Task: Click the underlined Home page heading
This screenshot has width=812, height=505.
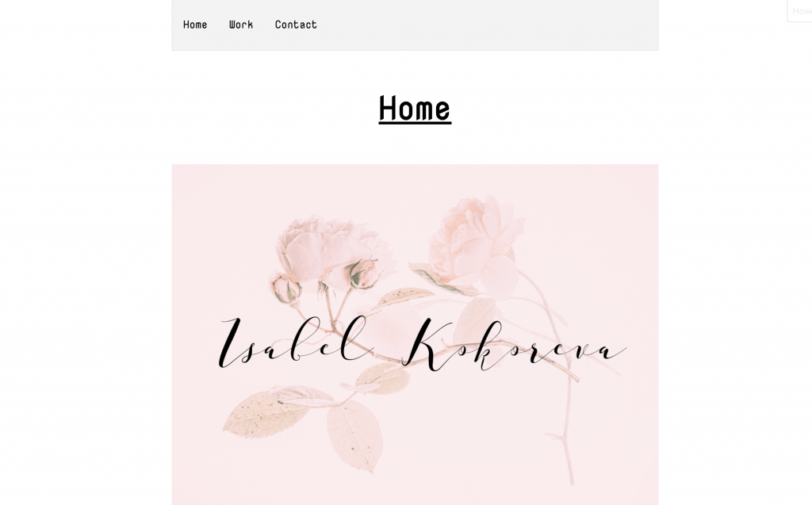Action: pos(415,109)
